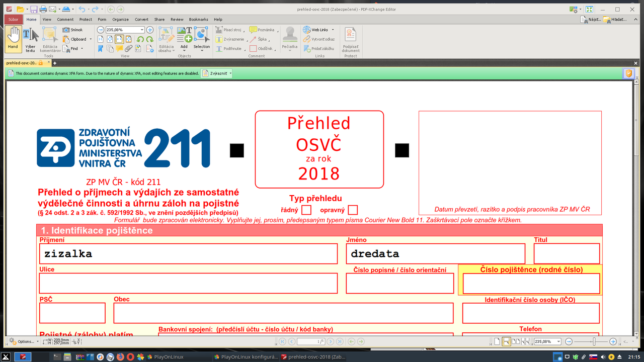The width and height of the screenshot is (644, 362).
Task: Click Podpísať dokument sign icon
Action: 351,40
